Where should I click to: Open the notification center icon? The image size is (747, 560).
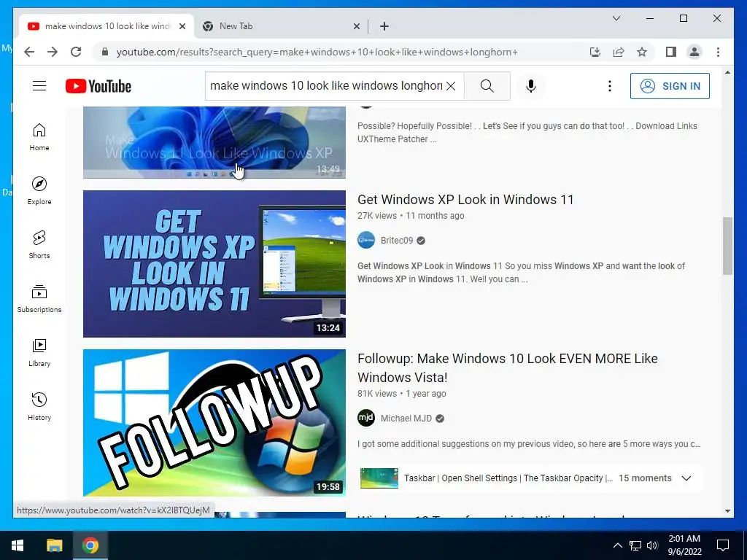[x=723, y=545]
